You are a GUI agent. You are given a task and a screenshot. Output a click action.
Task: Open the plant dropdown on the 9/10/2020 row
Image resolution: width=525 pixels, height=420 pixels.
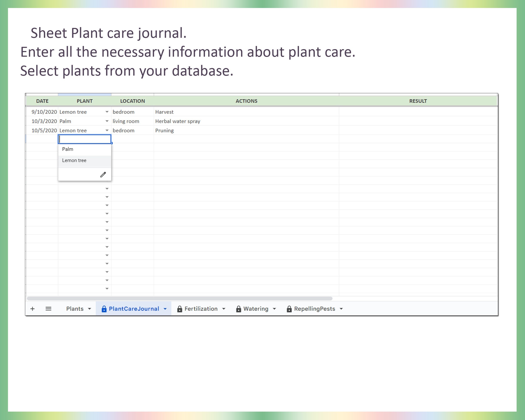point(107,112)
